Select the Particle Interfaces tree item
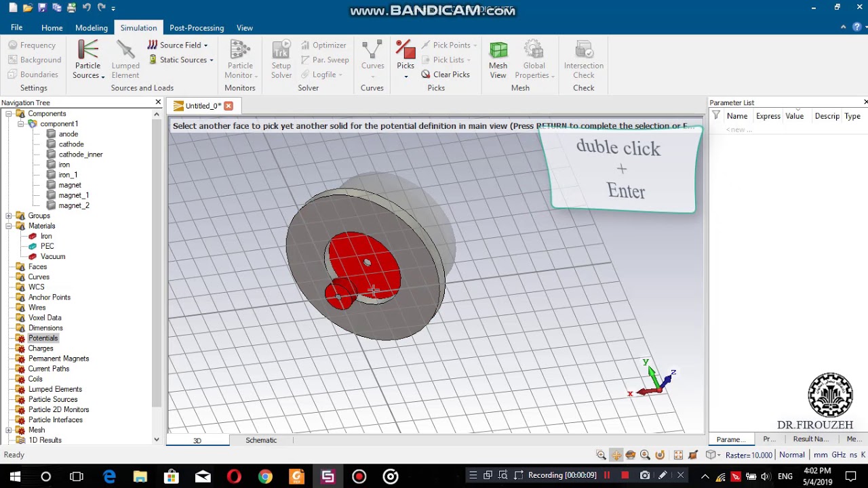The image size is (868, 488). point(56,420)
